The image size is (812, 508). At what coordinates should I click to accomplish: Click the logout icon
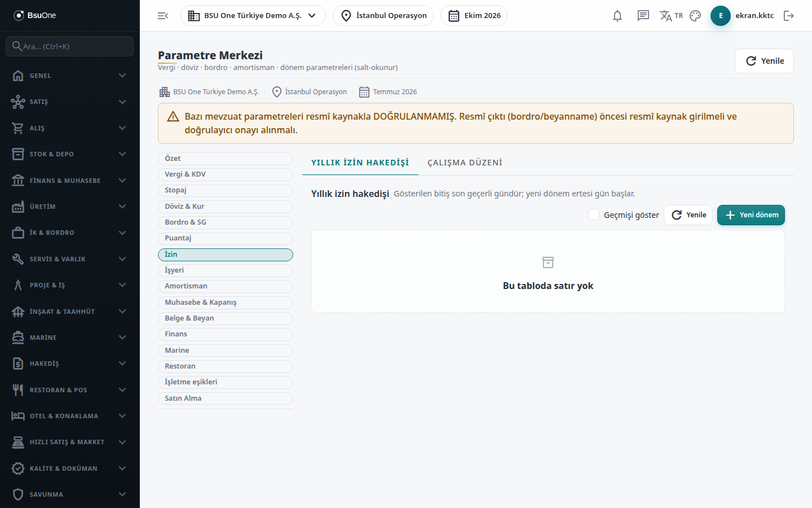coord(789,16)
